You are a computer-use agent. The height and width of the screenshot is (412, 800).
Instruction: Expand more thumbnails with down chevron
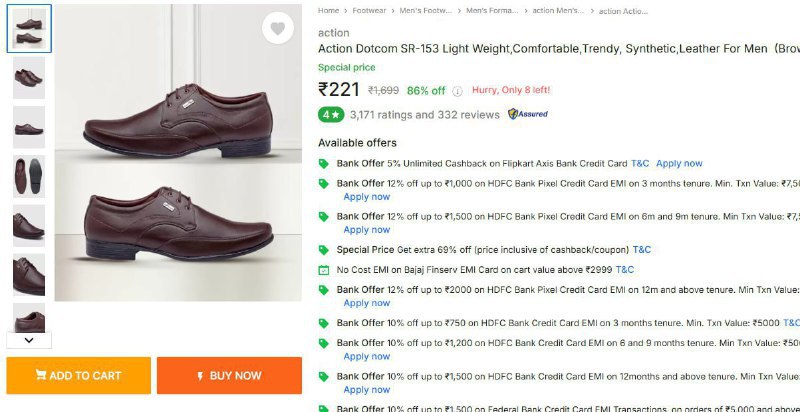tap(28, 340)
